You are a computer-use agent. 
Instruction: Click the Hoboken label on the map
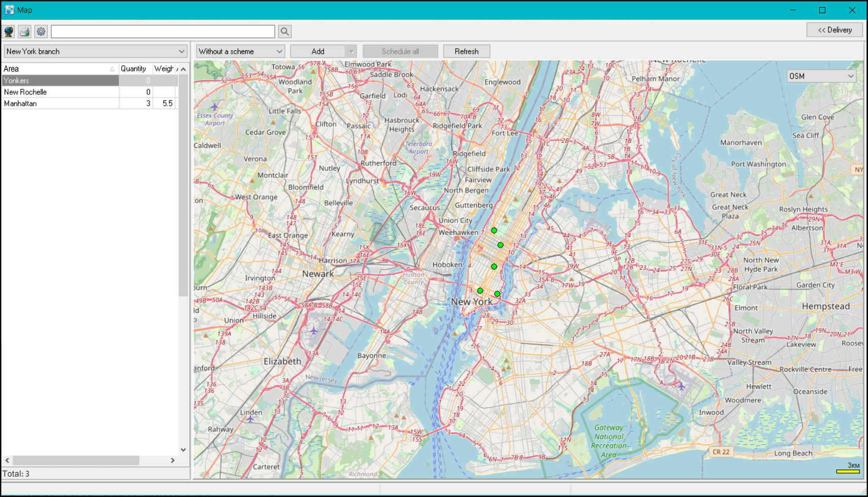pos(447,264)
